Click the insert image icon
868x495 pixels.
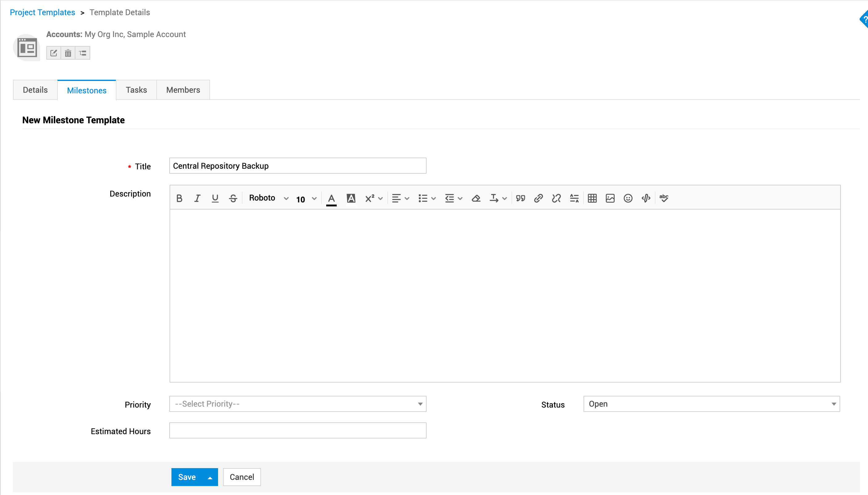tap(610, 198)
